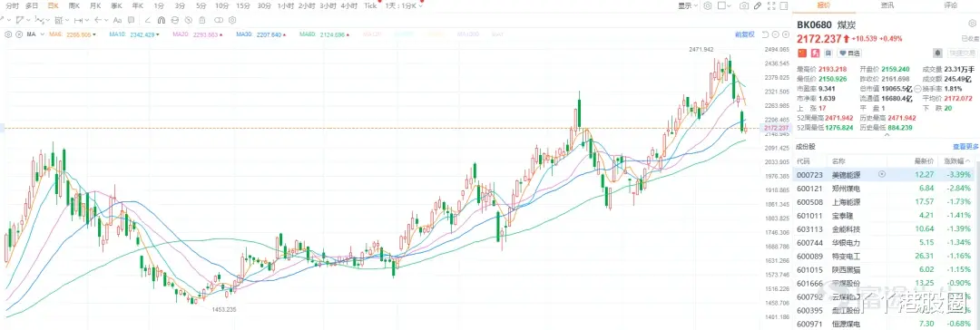Screen dimensions: 980x330
Task: Open the chart layout square dropdown
Action: pyautogui.click(x=724, y=5)
